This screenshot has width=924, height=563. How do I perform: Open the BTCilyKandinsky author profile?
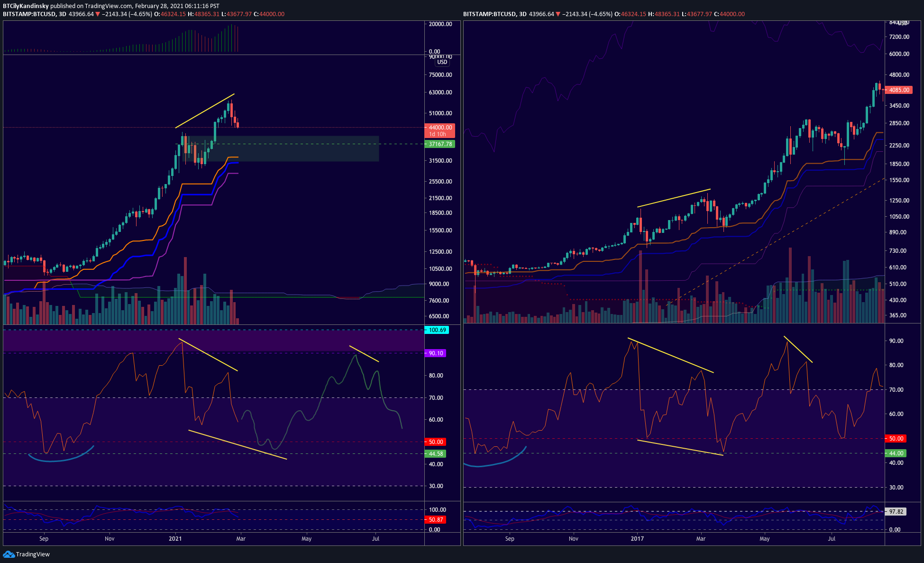(26, 6)
